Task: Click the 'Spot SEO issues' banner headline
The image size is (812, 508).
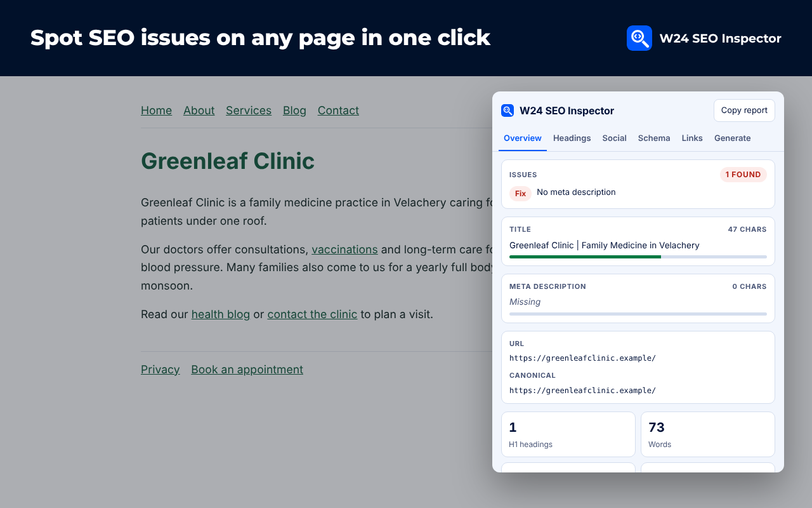Action: [260, 38]
